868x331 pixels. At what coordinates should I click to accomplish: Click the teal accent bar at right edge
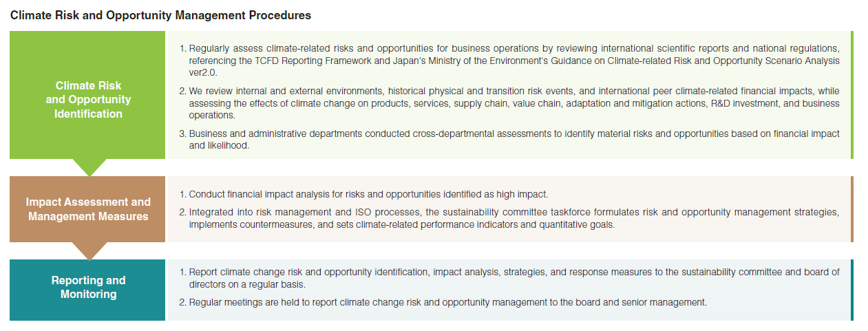(851, 290)
